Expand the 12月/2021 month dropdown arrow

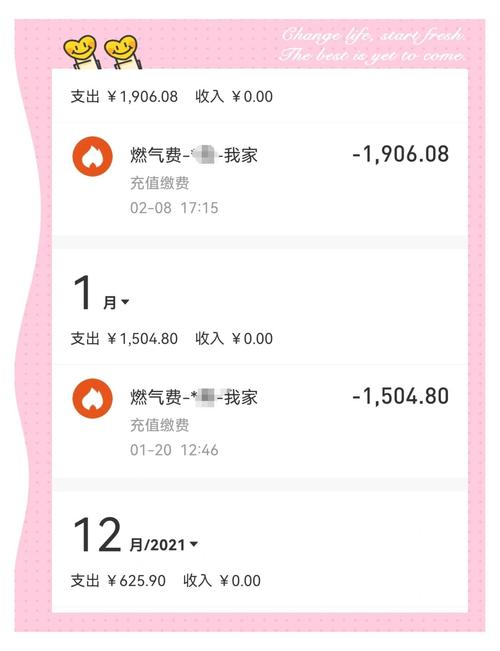click(x=194, y=544)
